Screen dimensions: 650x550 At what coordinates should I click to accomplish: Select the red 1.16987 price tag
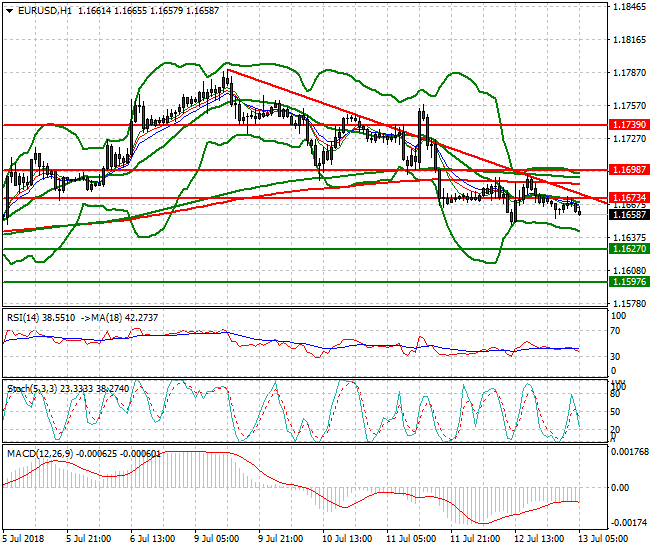pyautogui.click(x=628, y=171)
